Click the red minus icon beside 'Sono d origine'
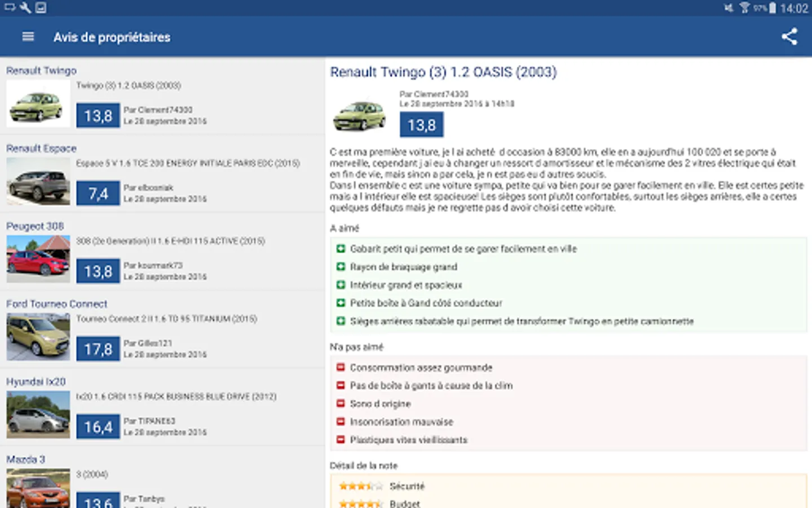 click(x=341, y=404)
